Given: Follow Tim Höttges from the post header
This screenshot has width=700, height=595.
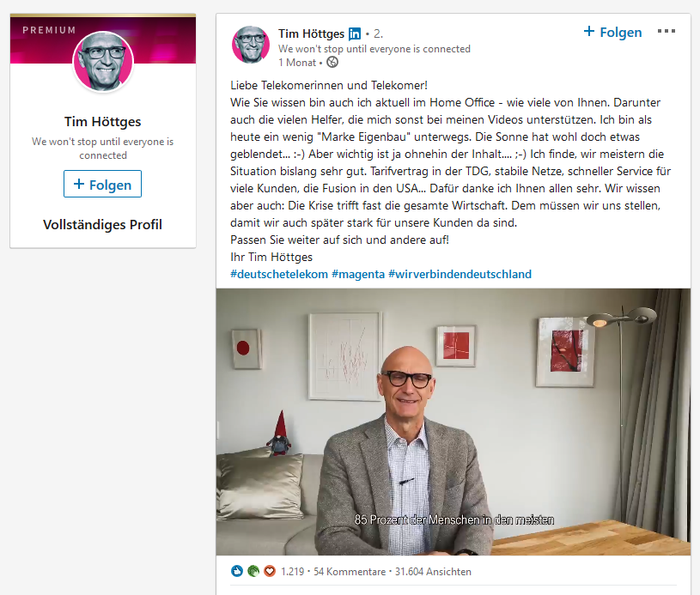Looking at the screenshot, I should pyautogui.click(x=612, y=32).
